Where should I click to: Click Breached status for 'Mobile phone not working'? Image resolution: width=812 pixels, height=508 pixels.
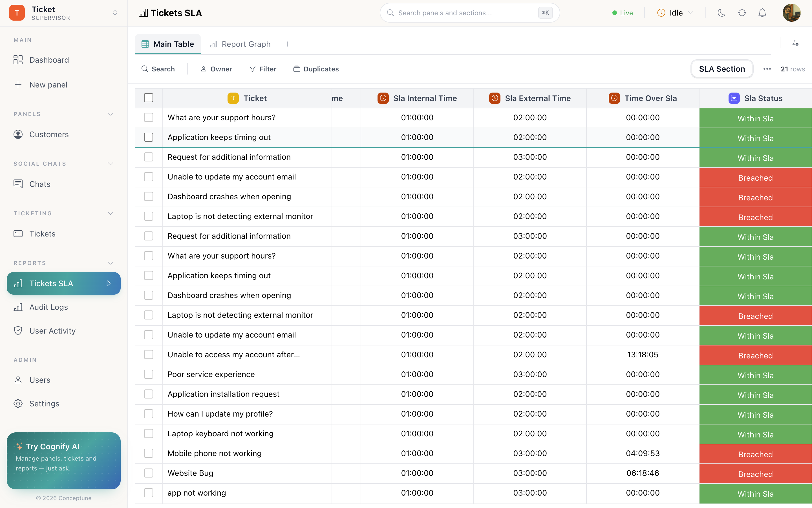click(x=755, y=454)
